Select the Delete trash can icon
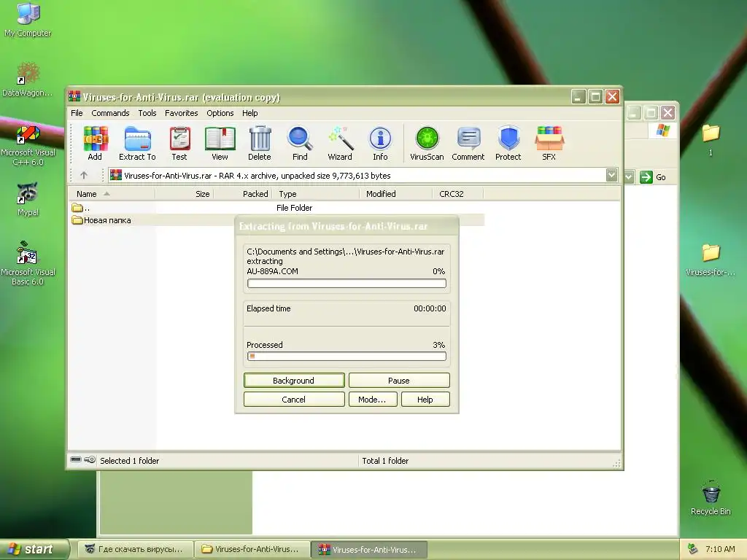The height and width of the screenshot is (560, 747). [260, 143]
